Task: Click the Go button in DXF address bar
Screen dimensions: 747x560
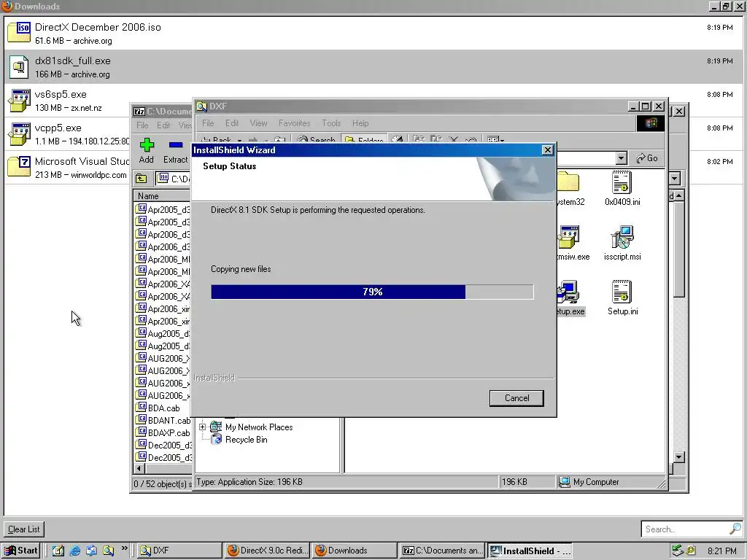Action: pyautogui.click(x=648, y=158)
